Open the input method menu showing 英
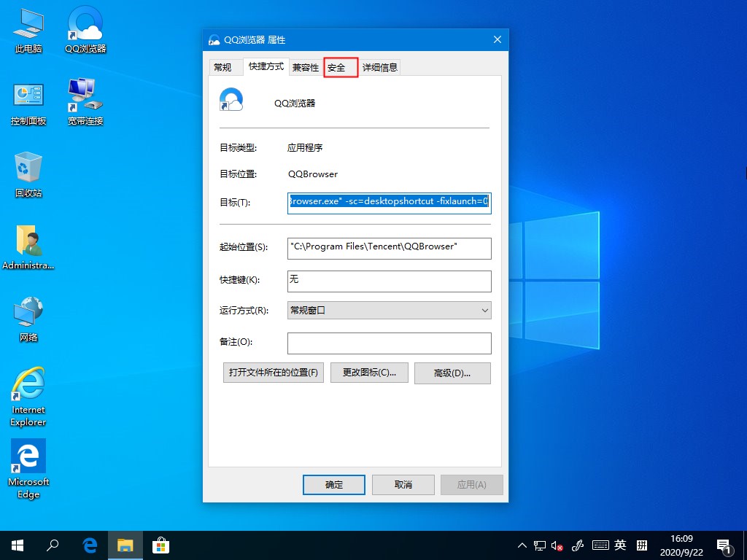747x560 pixels. [x=619, y=545]
